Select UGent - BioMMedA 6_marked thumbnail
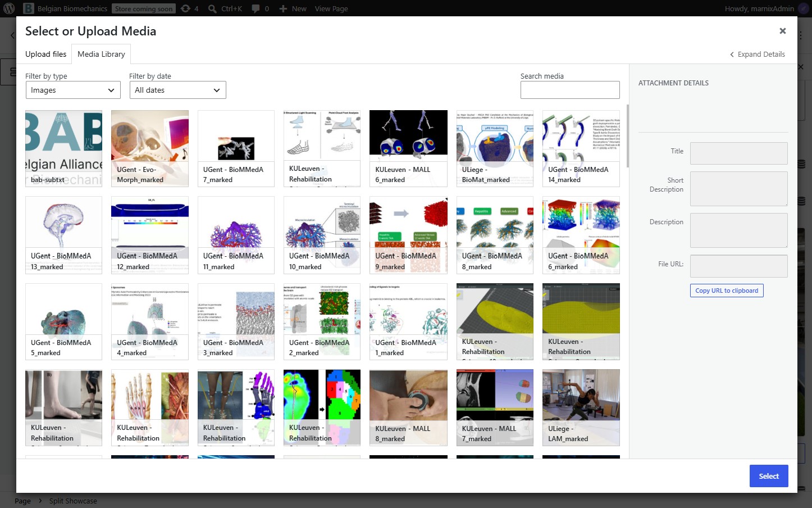 [581, 235]
